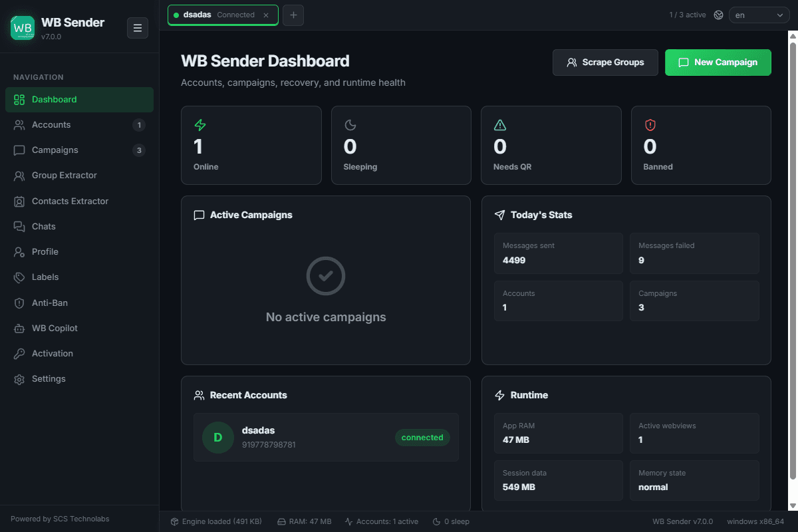
Task: Click the moon Sleeping card icon
Action: coord(350,125)
